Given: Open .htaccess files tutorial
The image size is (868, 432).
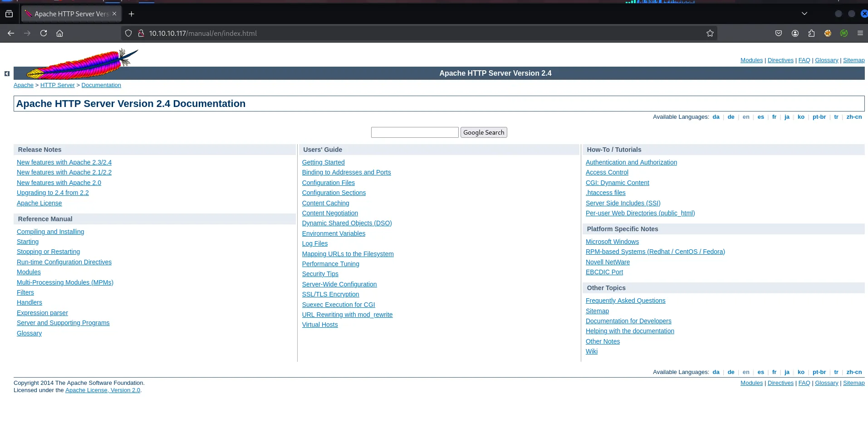Looking at the screenshot, I should pos(606,193).
